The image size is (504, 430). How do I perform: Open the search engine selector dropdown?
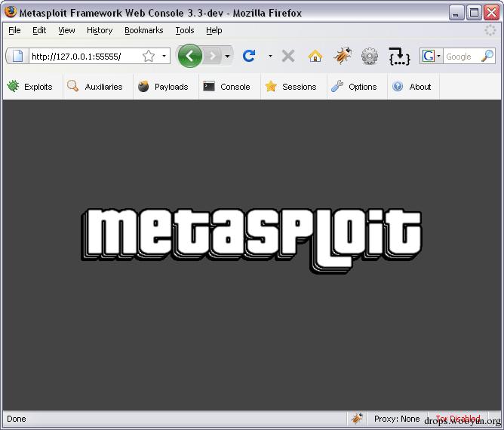[431, 56]
